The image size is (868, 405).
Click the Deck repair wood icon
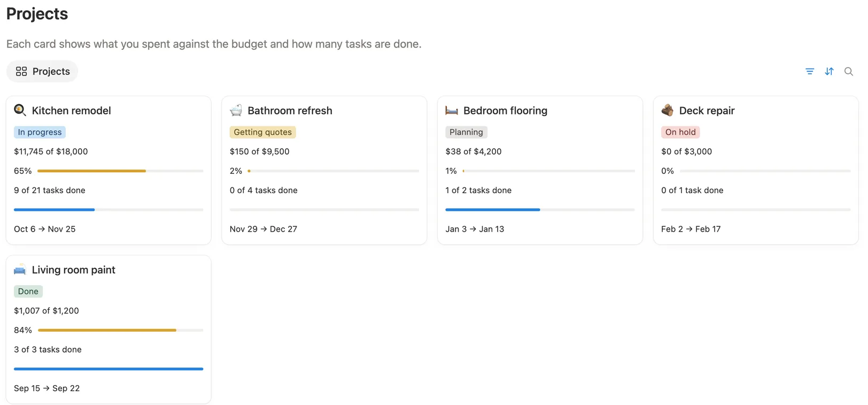668,110
